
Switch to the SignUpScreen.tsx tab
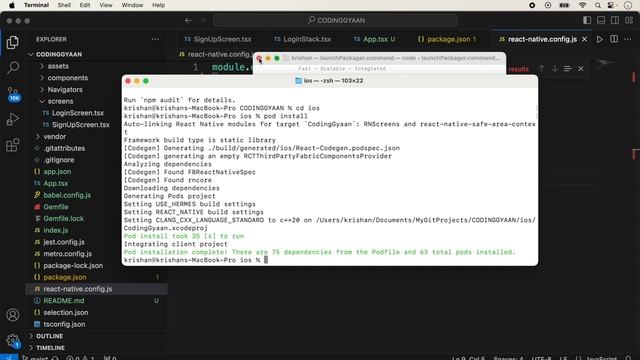218,39
